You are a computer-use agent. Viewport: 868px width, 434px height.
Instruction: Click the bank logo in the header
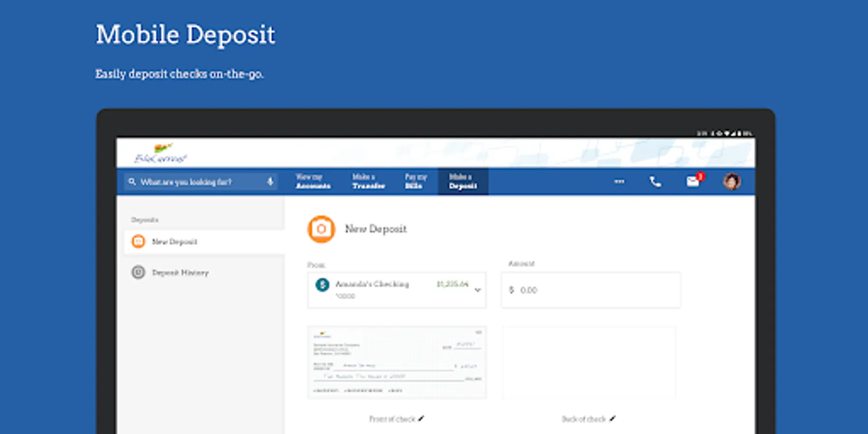(160, 153)
